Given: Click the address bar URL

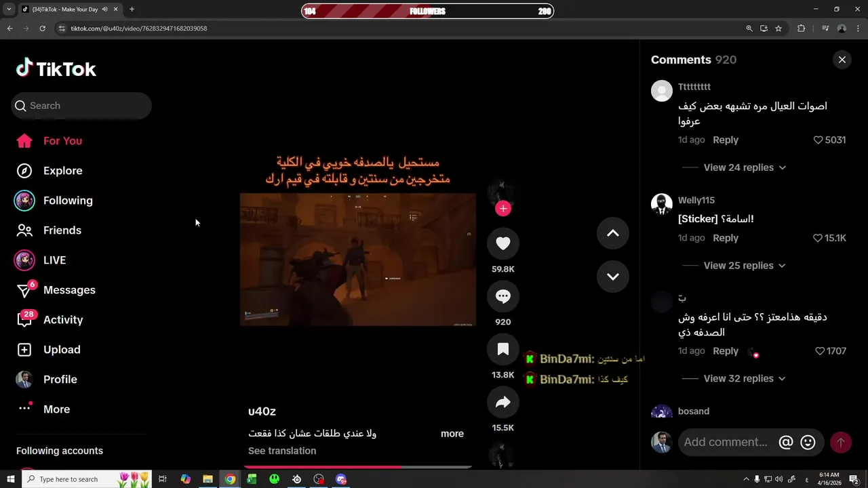Looking at the screenshot, I should (139, 28).
